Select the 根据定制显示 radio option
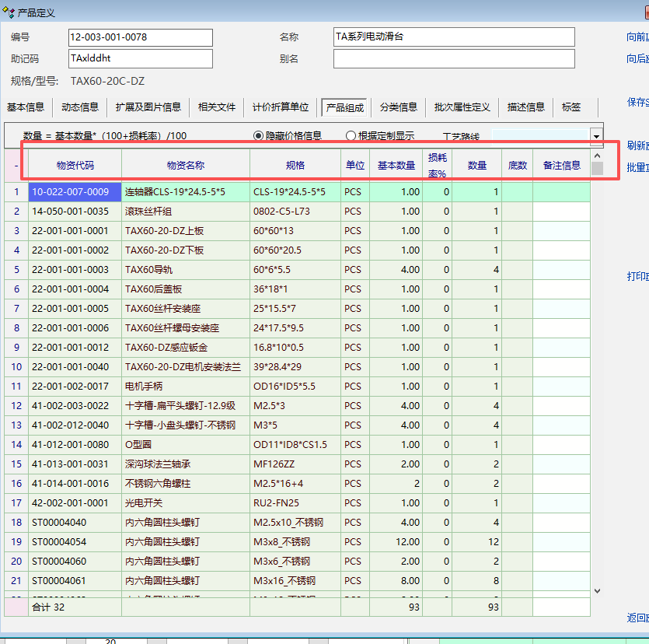The height and width of the screenshot is (644, 649). [351, 136]
